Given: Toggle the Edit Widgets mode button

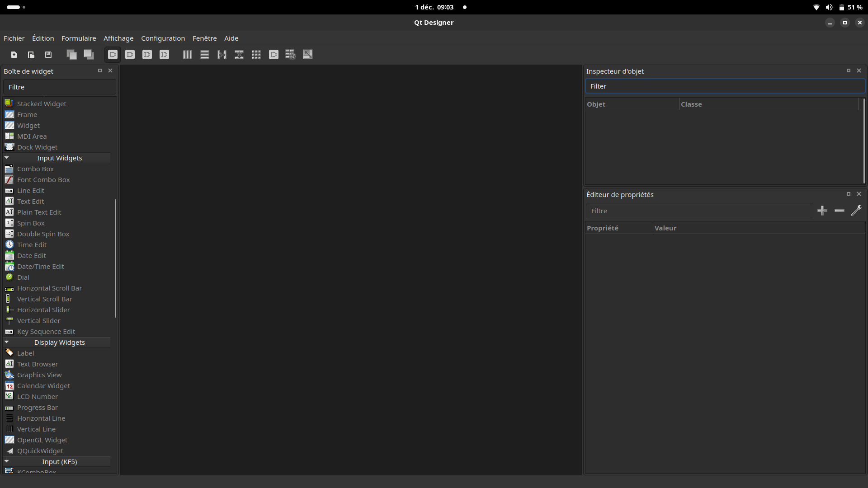Looking at the screenshot, I should [113, 55].
